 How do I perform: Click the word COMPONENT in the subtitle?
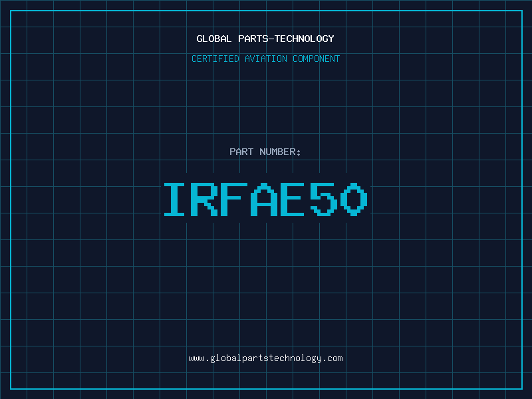tap(317, 59)
